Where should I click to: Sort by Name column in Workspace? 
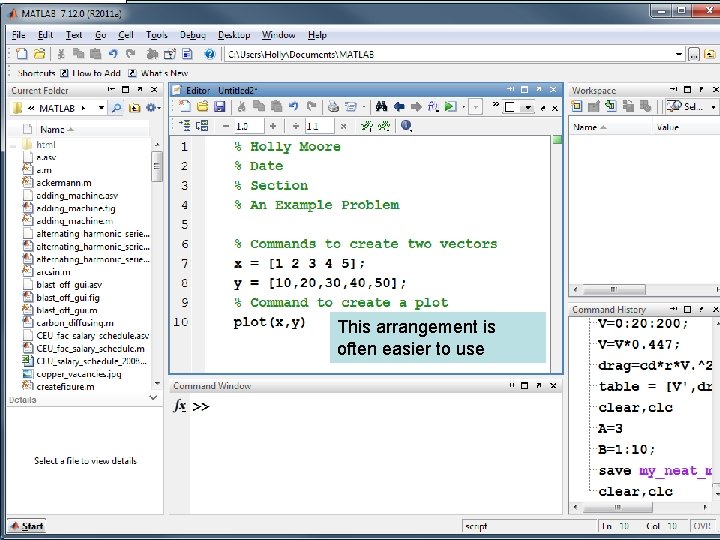coord(610,127)
